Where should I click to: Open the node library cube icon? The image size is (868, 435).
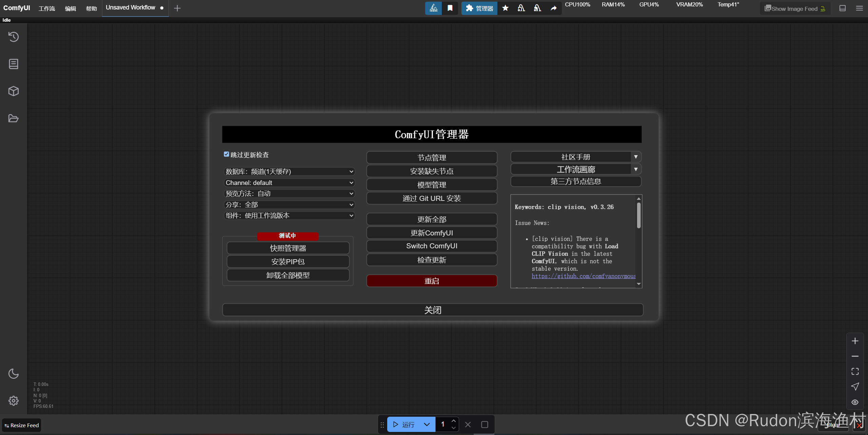[13, 91]
